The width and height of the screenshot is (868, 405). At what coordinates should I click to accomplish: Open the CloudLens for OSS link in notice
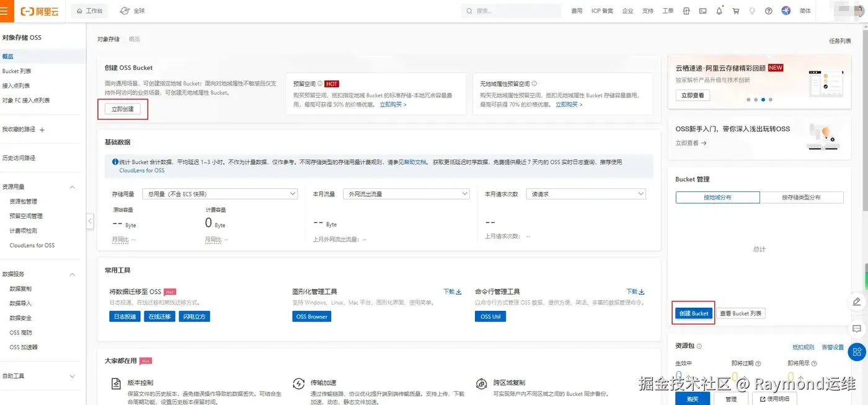coord(142,170)
